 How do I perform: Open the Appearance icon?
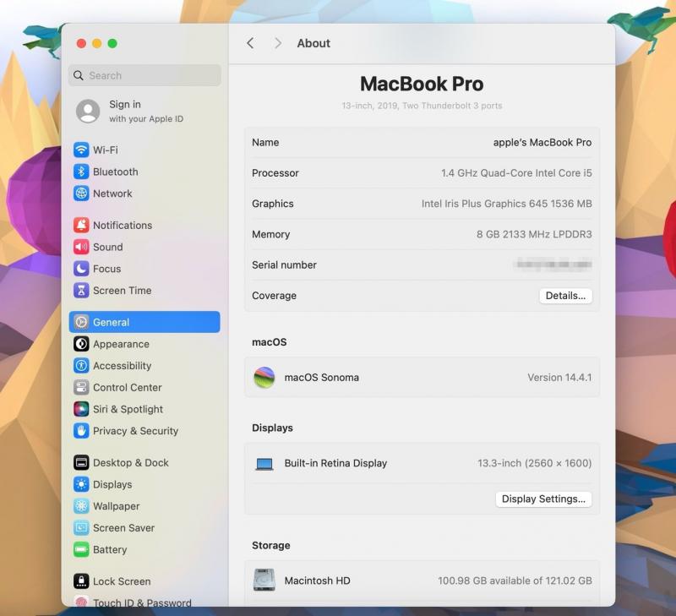pos(81,344)
